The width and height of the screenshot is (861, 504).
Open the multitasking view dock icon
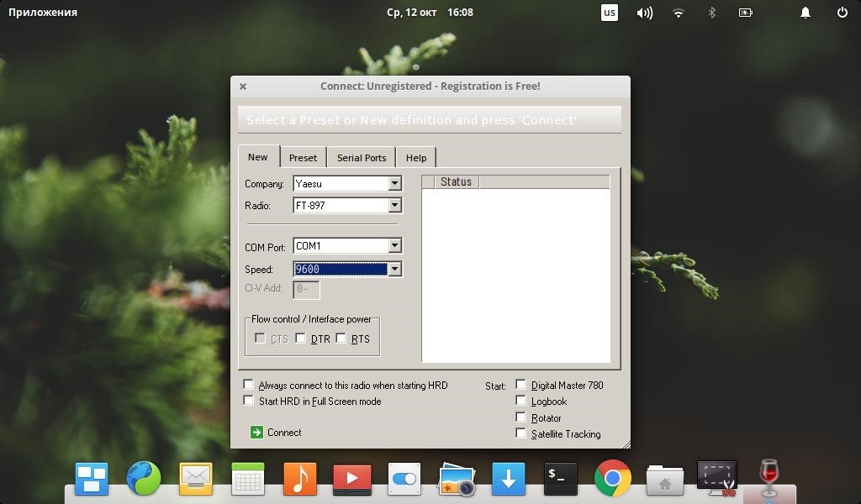pos(92,478)
